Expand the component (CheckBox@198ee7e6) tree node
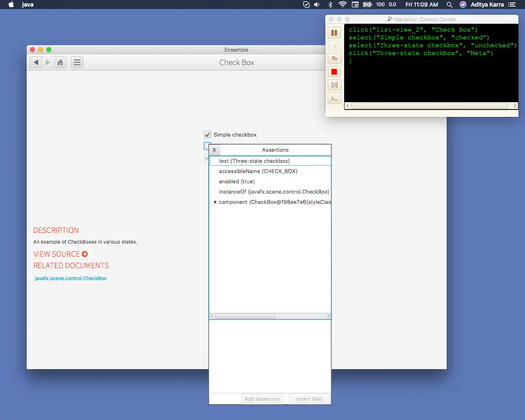 [x=215, y=202]
